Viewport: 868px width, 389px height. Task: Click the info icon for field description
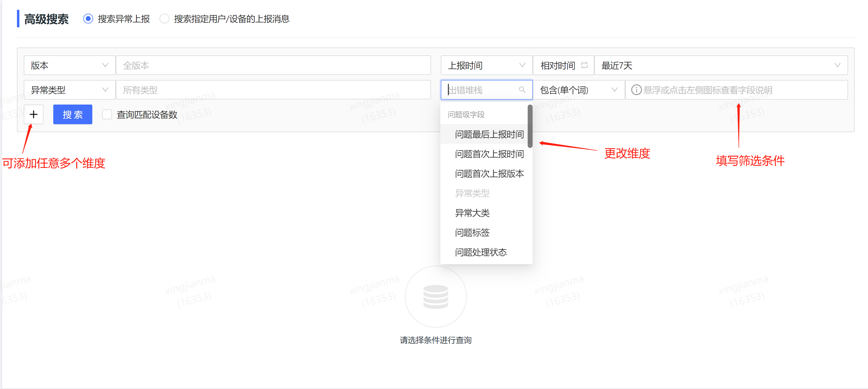coord(636,90)
